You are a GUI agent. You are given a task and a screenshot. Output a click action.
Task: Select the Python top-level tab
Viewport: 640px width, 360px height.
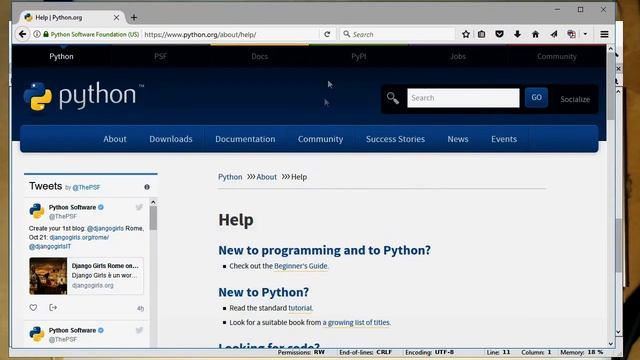[x=61, y=56]
